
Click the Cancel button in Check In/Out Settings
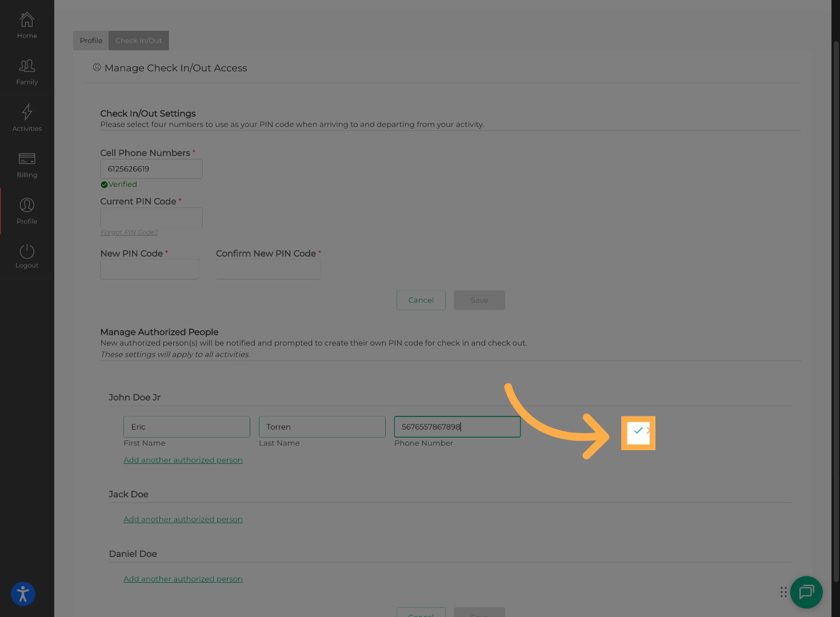tap(421, 300)
